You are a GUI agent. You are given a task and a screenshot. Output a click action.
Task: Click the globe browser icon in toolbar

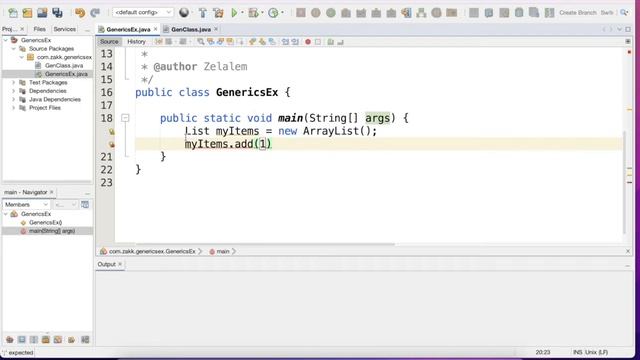click(x=184, y=13)
